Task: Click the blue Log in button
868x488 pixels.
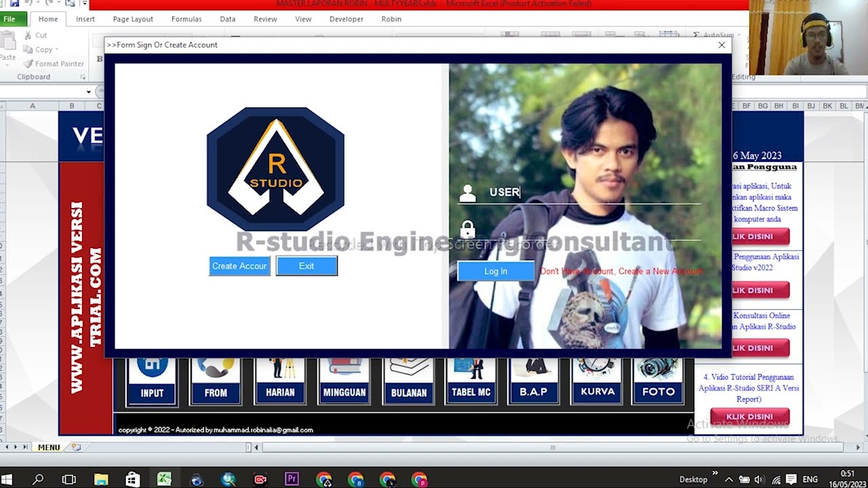Action: 496,271
